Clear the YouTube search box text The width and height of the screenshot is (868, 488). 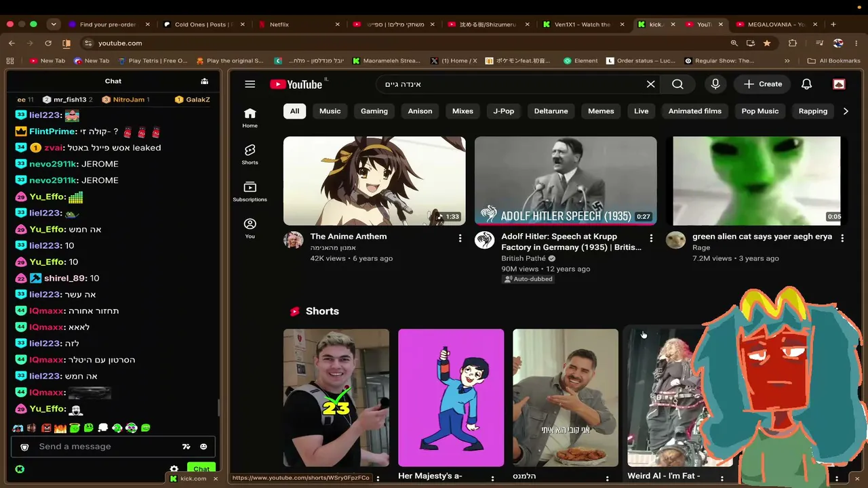click(x=650, y=84)
